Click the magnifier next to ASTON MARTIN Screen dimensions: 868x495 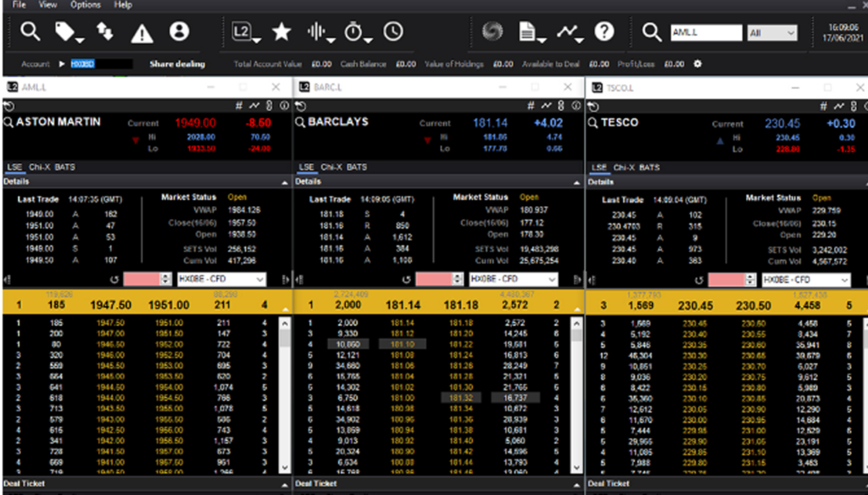(8, 122)
